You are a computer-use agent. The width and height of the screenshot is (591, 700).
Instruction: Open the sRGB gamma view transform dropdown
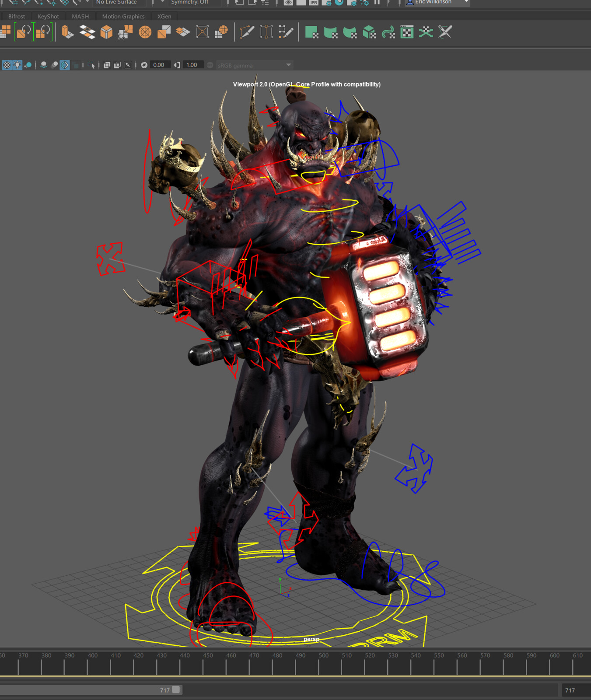pyautogui.click(x=254, y=65)
